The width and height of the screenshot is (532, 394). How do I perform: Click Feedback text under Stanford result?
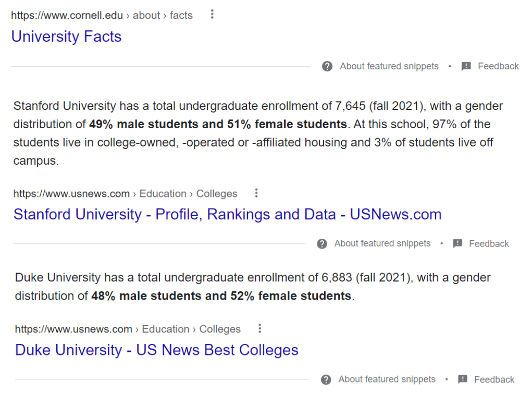(489, 243)
